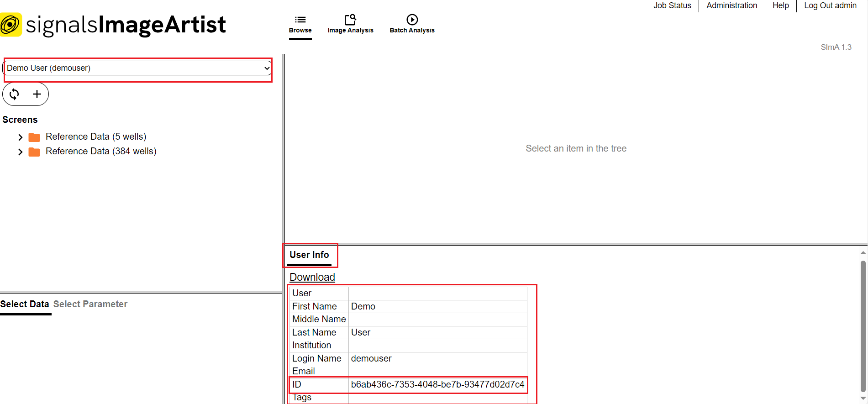Click the Login Name value demouser

(x=371, y=358)
